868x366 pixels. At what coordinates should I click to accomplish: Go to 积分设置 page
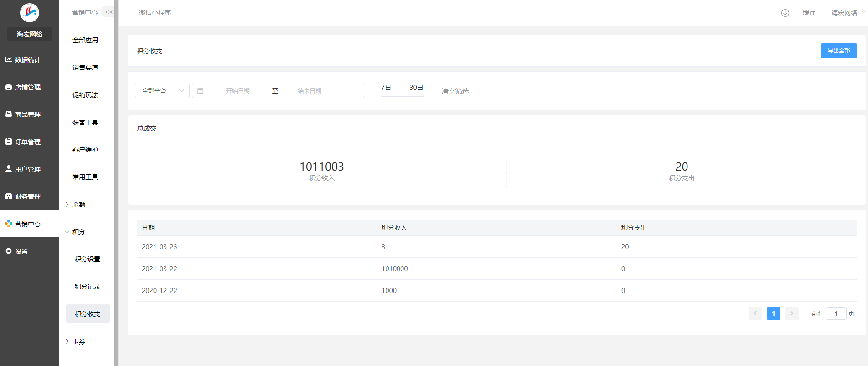pyautogui.click(x=88, y=259)
